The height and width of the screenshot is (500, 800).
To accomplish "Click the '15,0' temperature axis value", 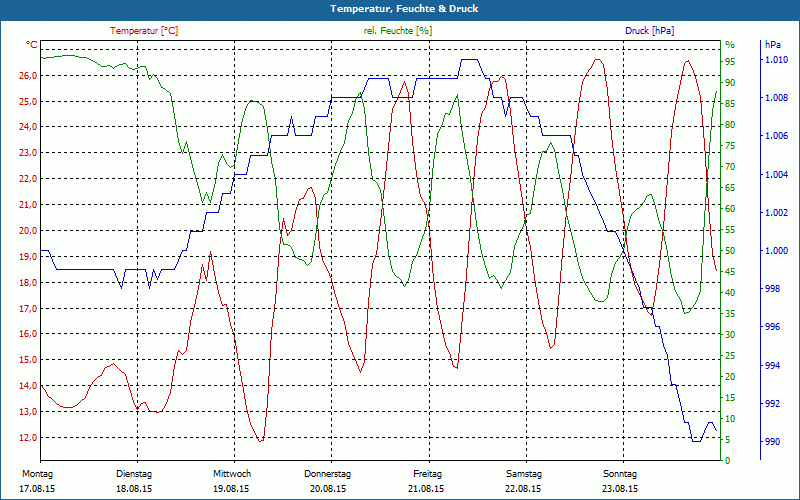I will coord(28,360).
